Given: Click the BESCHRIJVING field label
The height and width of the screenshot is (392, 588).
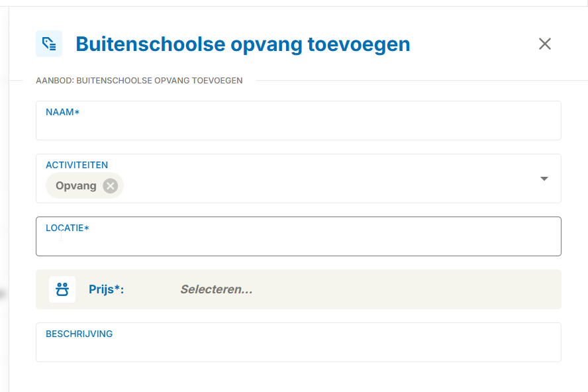Looking at the screenshot, I should click(79, 334).
